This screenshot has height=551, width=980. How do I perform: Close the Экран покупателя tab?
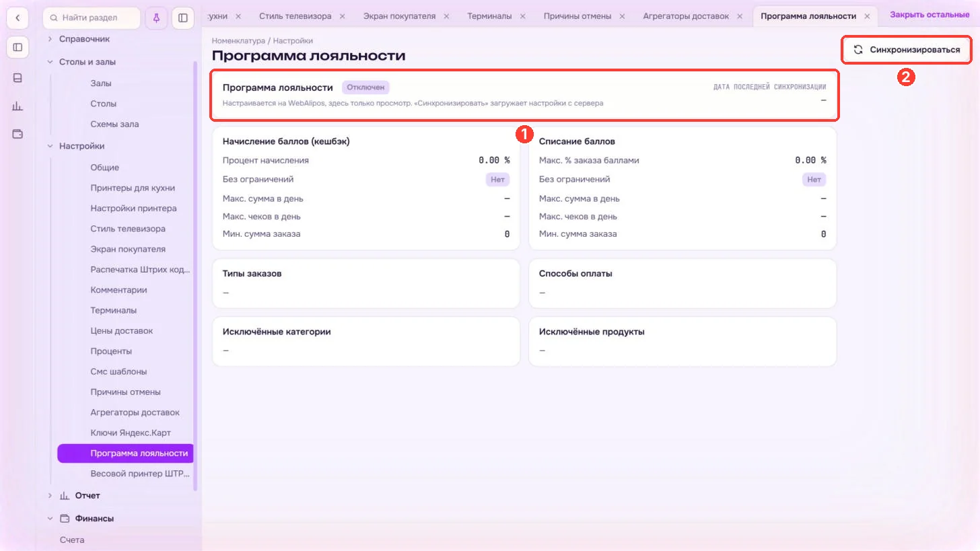(447, 16)
